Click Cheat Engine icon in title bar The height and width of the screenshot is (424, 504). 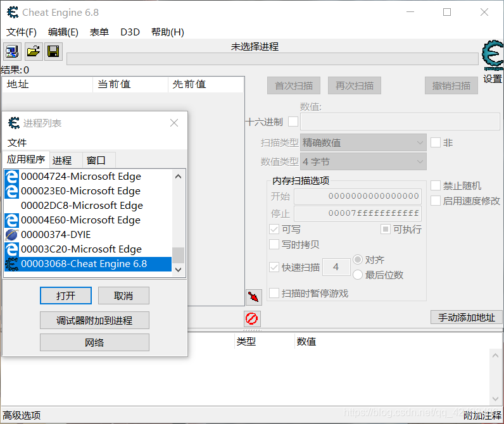13,13
